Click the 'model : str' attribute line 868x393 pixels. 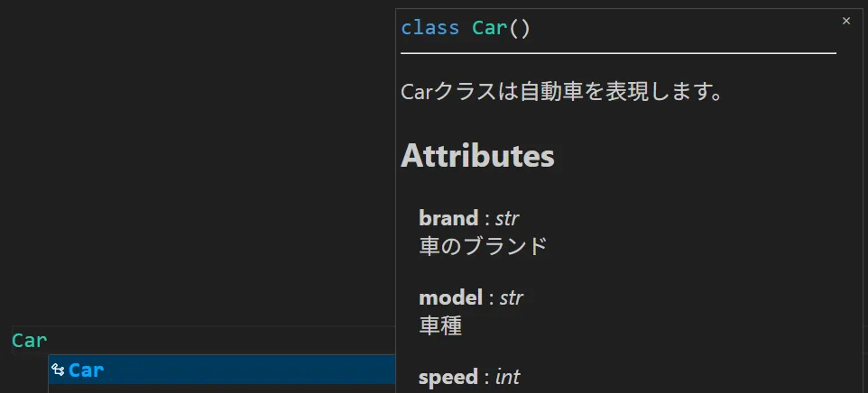[471, 298]
